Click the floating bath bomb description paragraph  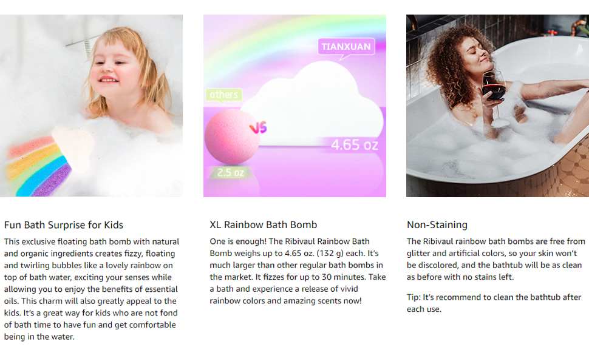click(x=92, y=289)
